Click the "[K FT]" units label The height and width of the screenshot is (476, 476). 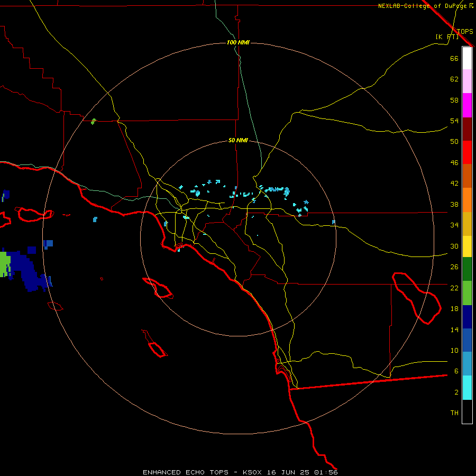447,37
